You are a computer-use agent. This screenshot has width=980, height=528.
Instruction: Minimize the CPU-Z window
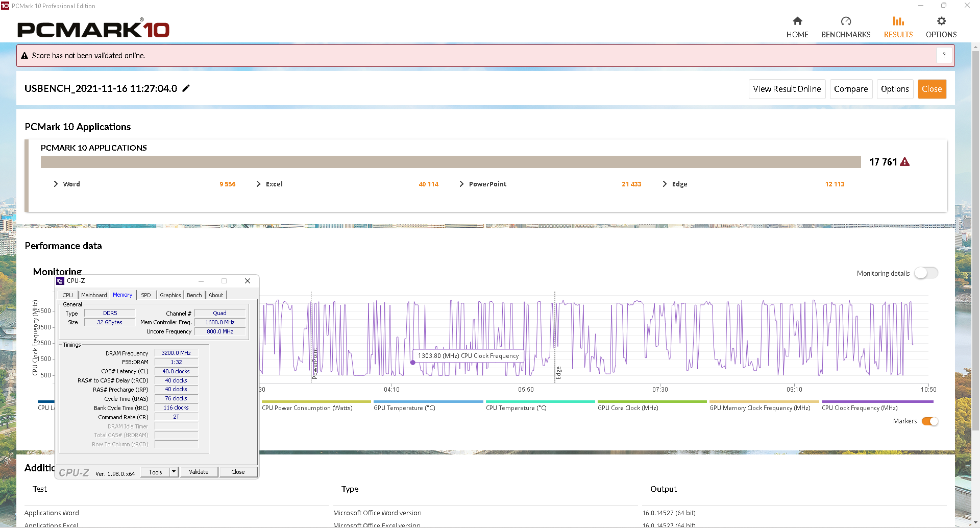point(201,281)
